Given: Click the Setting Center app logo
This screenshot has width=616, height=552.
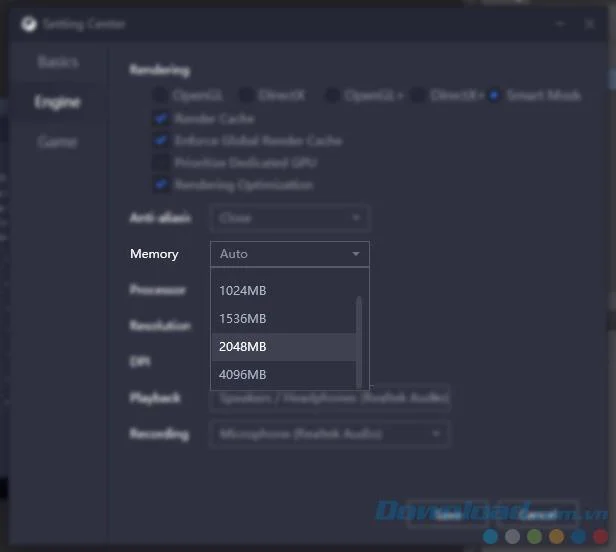Looking at the screenshot, I should 29,24.
